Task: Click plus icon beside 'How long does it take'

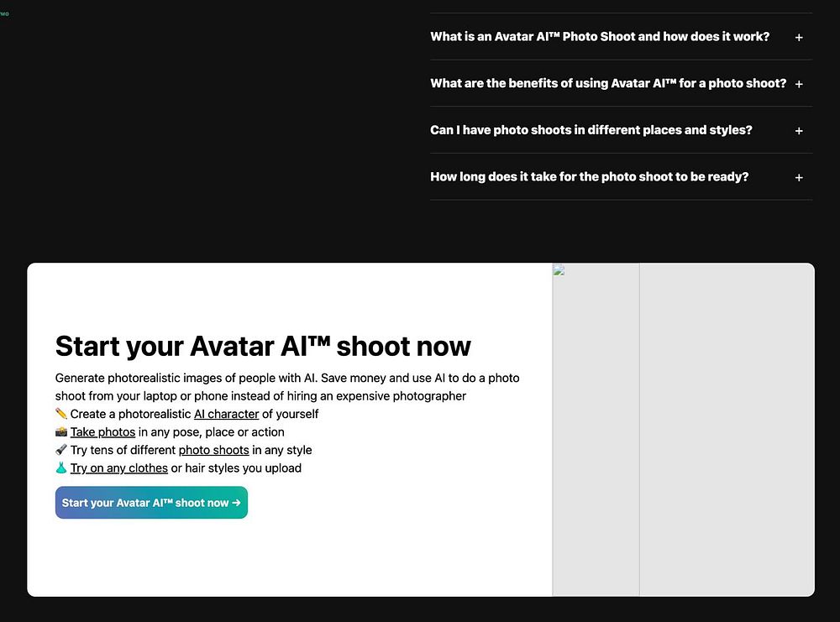Action: click(799, 177)
